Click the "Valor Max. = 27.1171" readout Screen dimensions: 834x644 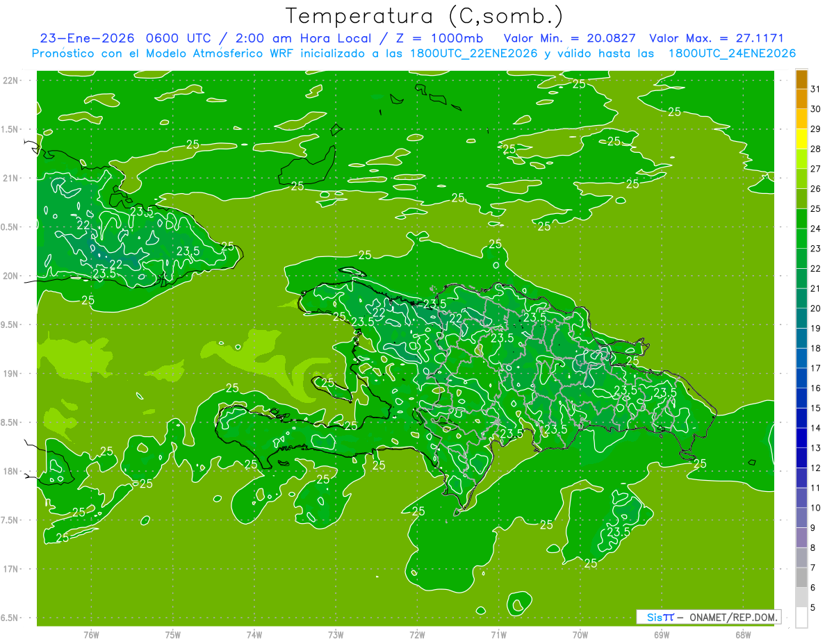[x=716, y=38]
